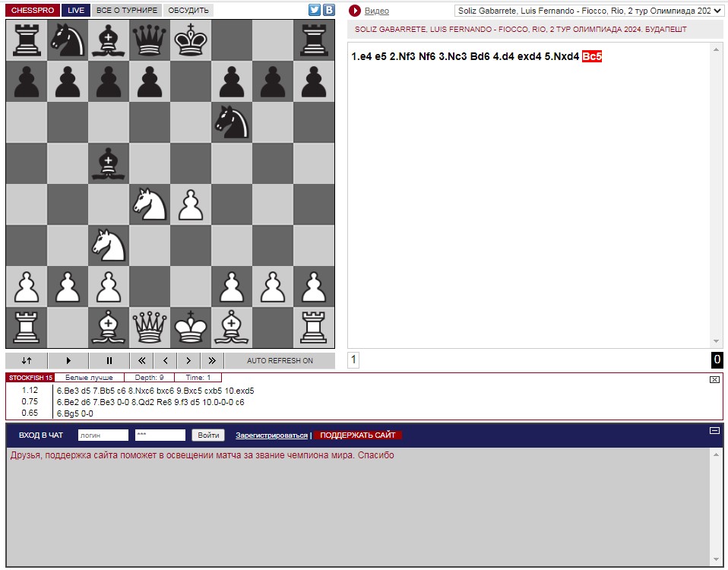Screen dimensions: 728x570
Task: Collapse the chat panel
Action: tap(714, 431)
